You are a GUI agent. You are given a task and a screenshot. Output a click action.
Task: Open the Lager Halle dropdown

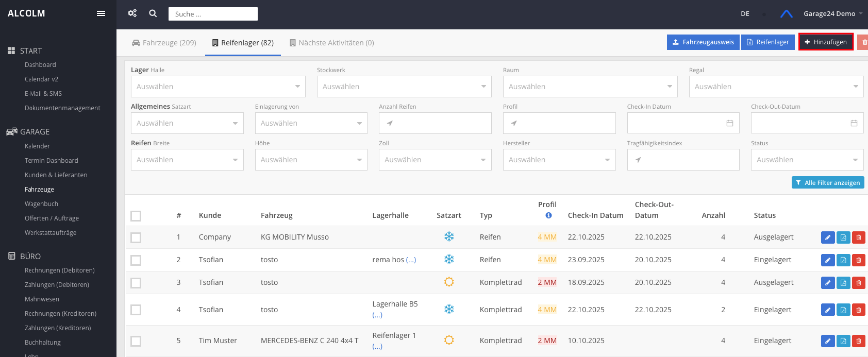coord(218,87)
